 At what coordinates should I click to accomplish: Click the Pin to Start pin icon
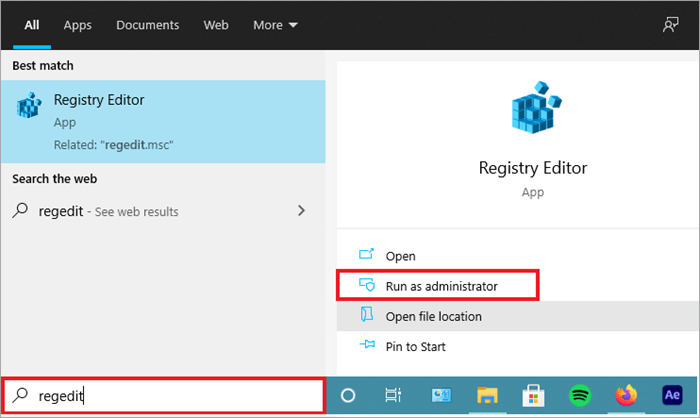point(367,344)
